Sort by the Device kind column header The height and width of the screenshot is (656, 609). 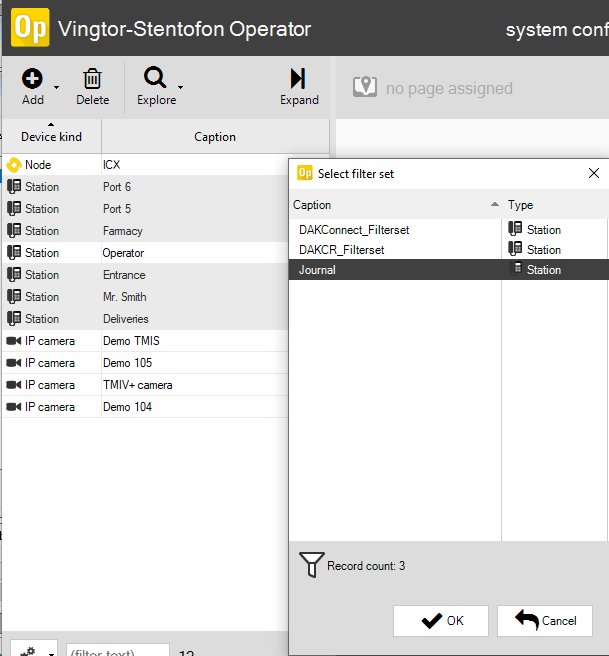51,137
